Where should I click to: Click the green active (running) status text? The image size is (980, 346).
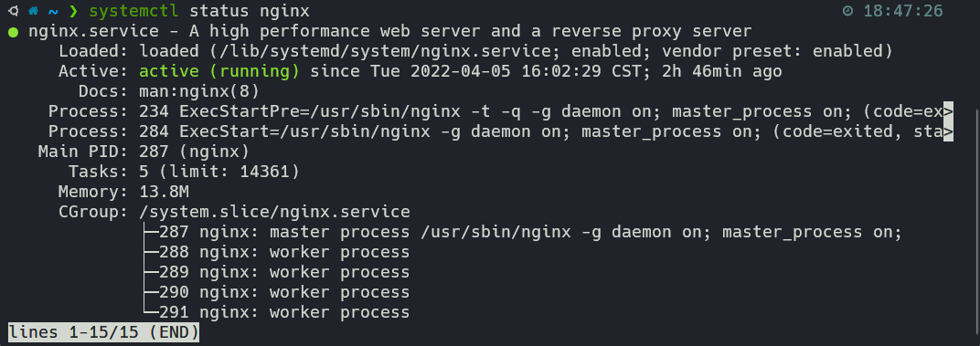pyautogui.click(x=218, y=72)
